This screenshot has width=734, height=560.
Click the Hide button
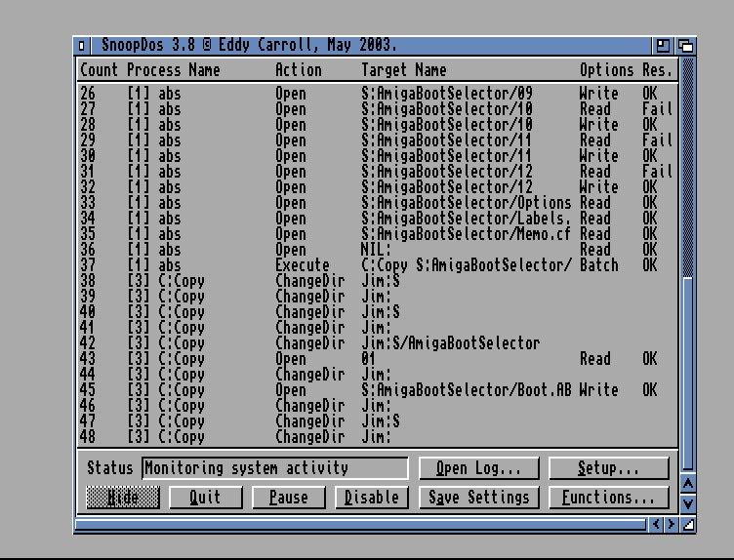(x=123, y=498)
